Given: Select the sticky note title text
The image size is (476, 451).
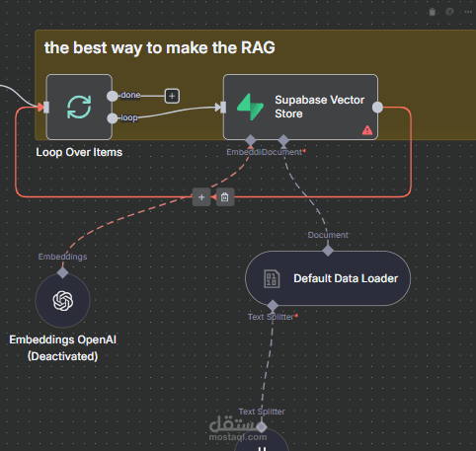Looking at the screenshot, I should (x=160, y=47).
